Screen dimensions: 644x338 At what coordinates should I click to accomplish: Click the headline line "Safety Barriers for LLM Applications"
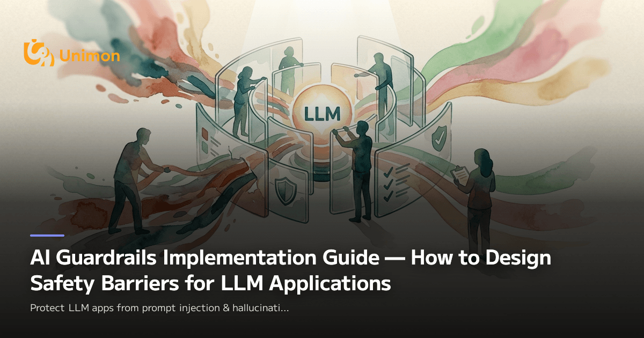pos(210,284)
